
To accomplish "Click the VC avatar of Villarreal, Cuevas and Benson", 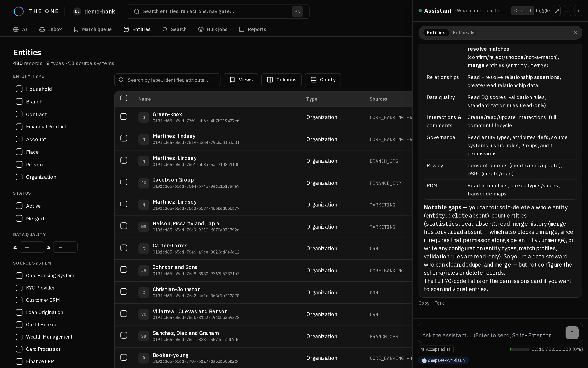I will click(144, 314).
